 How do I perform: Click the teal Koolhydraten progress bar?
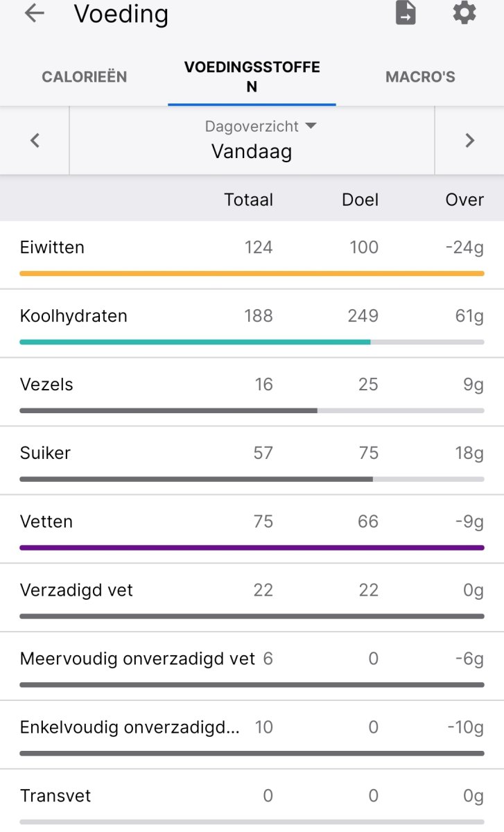click(x=195, y=342)
